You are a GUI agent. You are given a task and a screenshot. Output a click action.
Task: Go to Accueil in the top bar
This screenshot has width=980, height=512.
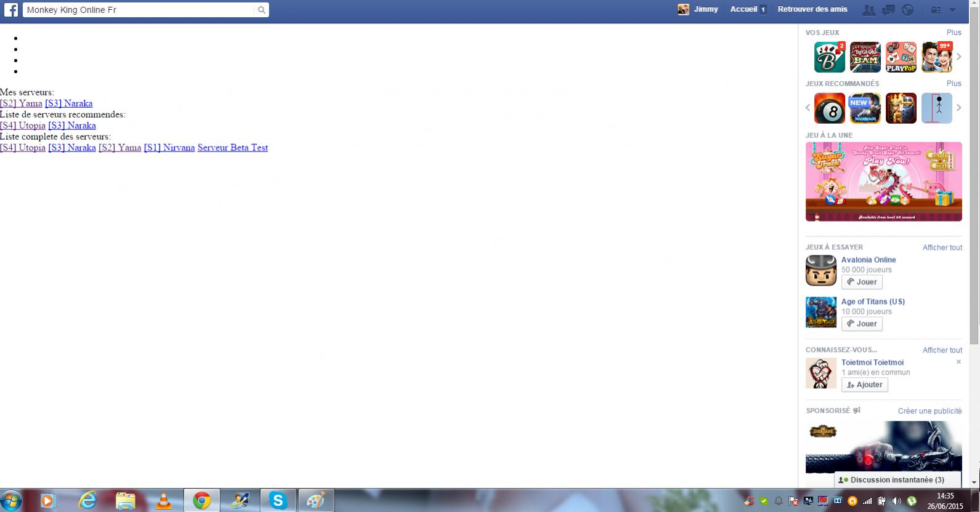click(743, 9)
